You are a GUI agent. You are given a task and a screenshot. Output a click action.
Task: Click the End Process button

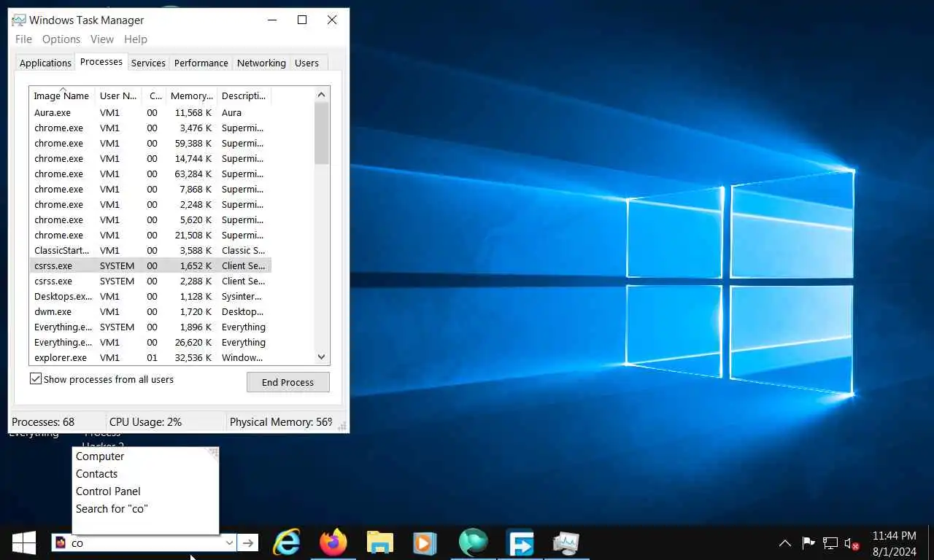tap(288, 382)
